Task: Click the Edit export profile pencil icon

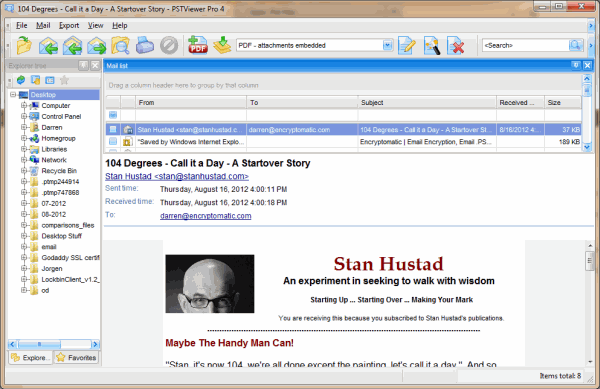Action: point(407,46)
